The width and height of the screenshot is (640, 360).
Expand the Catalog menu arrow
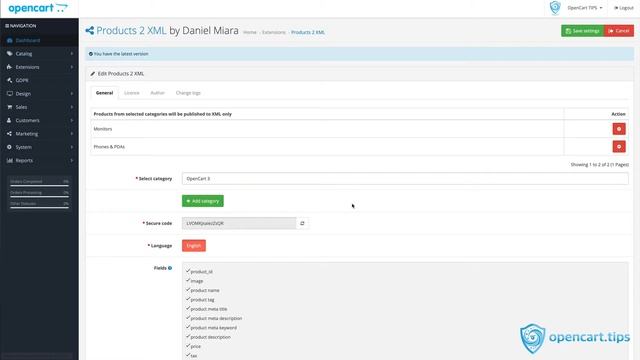[72, 53]
